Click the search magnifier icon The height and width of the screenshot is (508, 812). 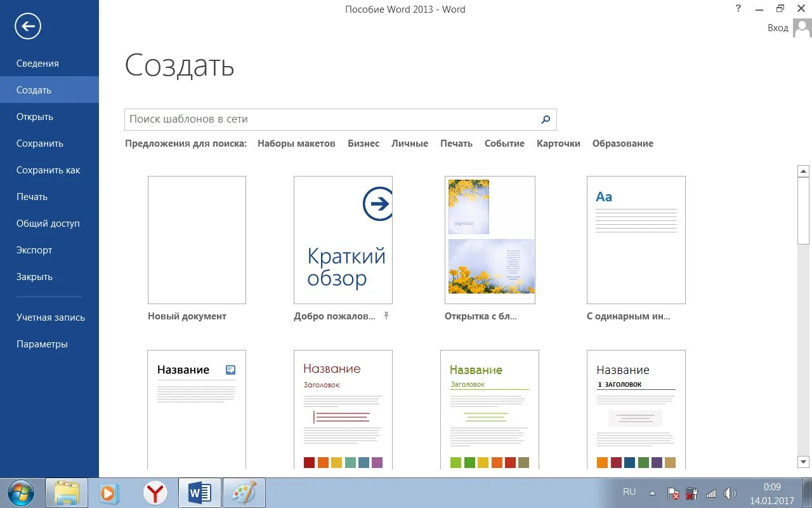(x=546, y=119)
